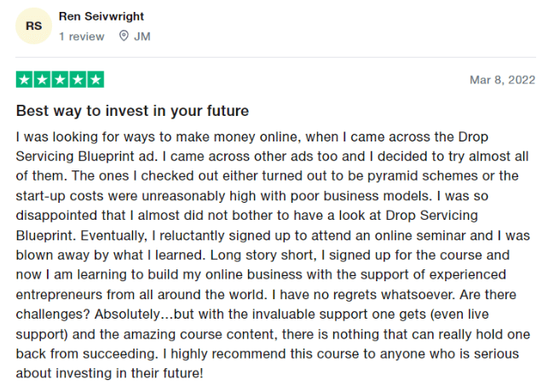554x392 pixels.
Task: Open 'Best way to invest in your future' title
Action: 132,111
